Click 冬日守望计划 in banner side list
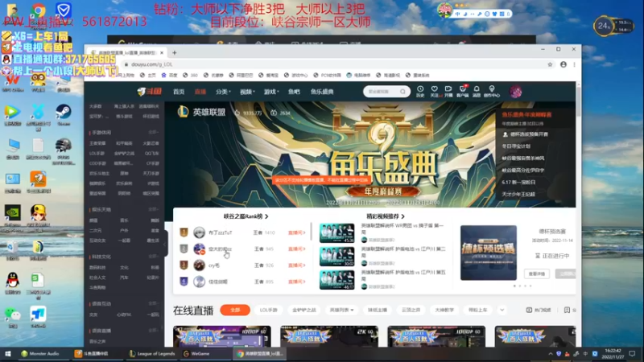The height and width of the screenshot is (362, 644). coord(516,146)
